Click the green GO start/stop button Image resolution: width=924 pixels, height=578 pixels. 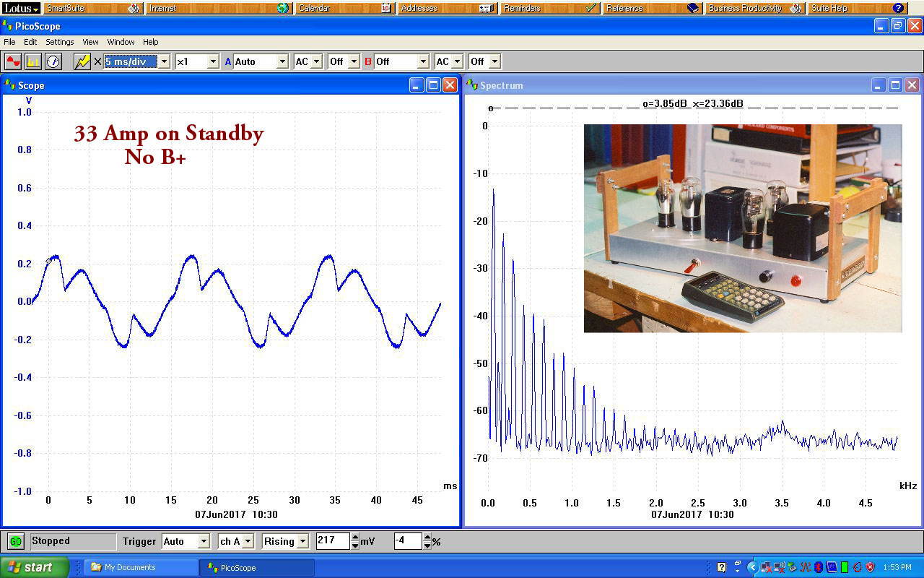15,541
